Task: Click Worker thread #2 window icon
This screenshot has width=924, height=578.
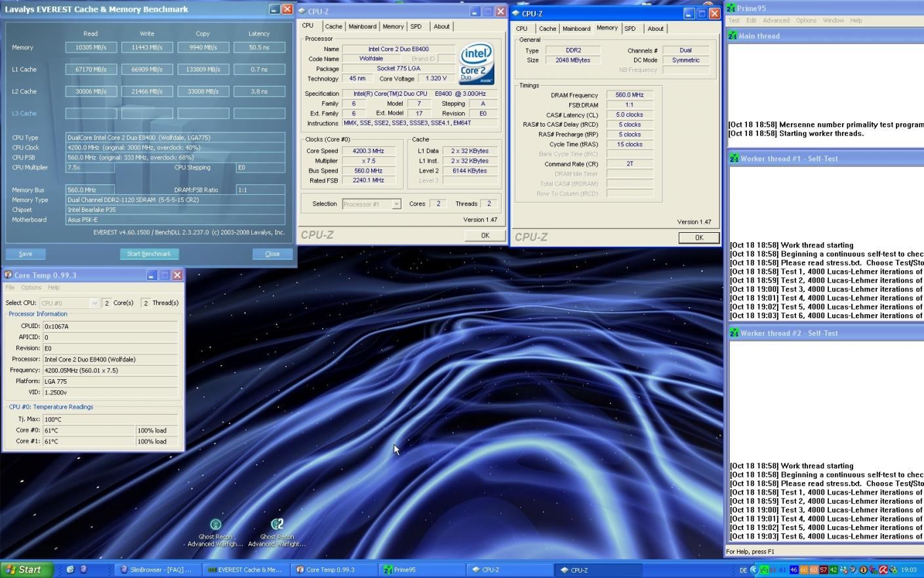Action: [x=734, y=333]
